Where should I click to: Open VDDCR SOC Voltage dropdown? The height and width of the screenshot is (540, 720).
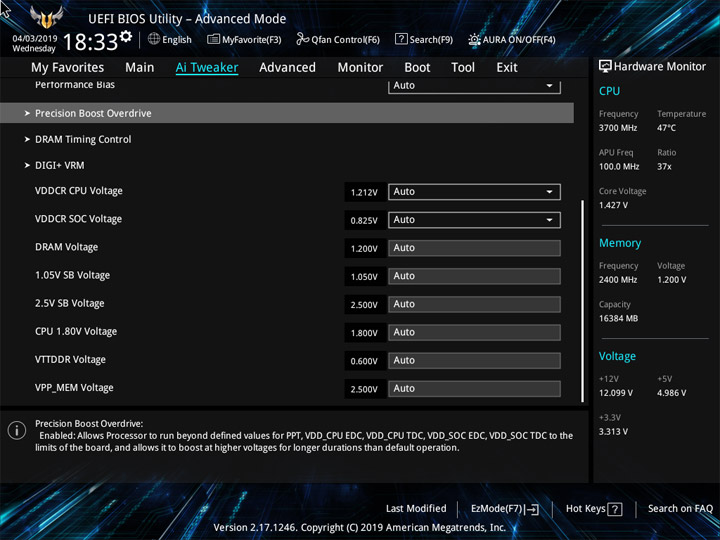click(474, 219)
